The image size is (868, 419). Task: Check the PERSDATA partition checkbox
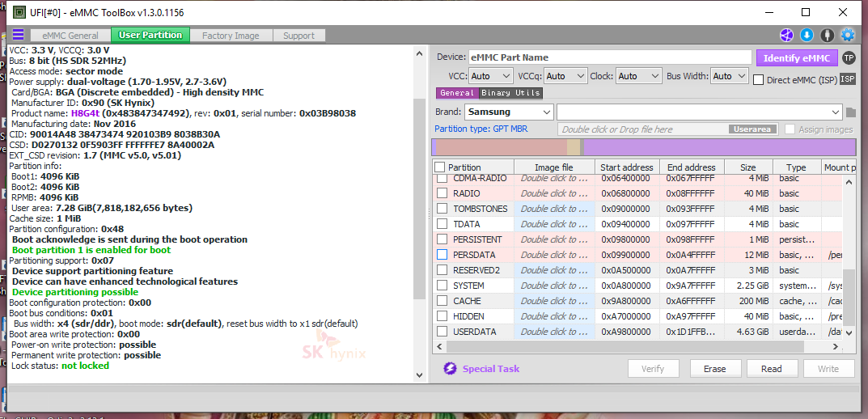point(442,255)
